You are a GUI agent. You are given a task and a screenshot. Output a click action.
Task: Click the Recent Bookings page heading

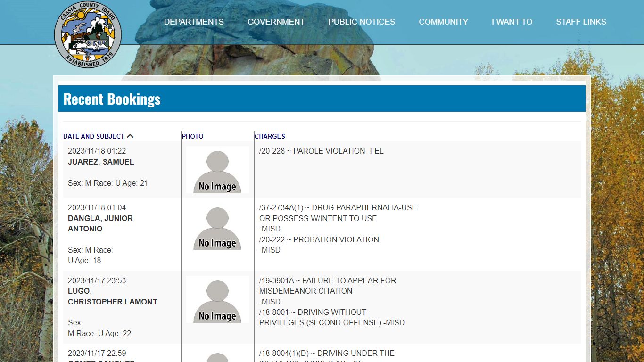point(112,99)
